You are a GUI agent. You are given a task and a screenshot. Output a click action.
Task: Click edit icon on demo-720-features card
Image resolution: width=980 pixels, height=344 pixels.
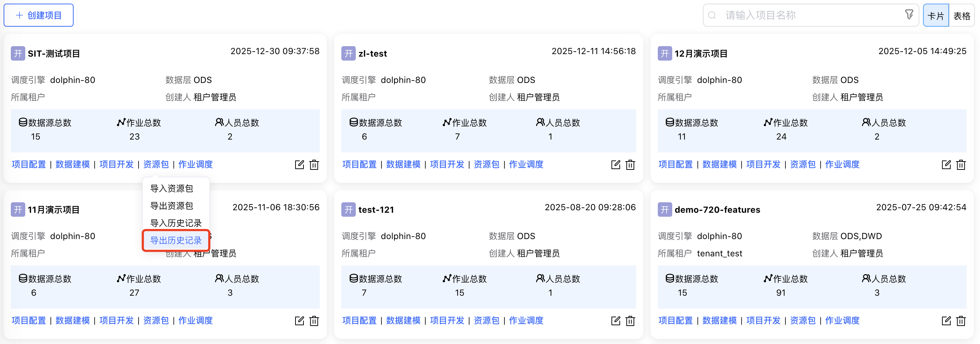click(946, 321)
